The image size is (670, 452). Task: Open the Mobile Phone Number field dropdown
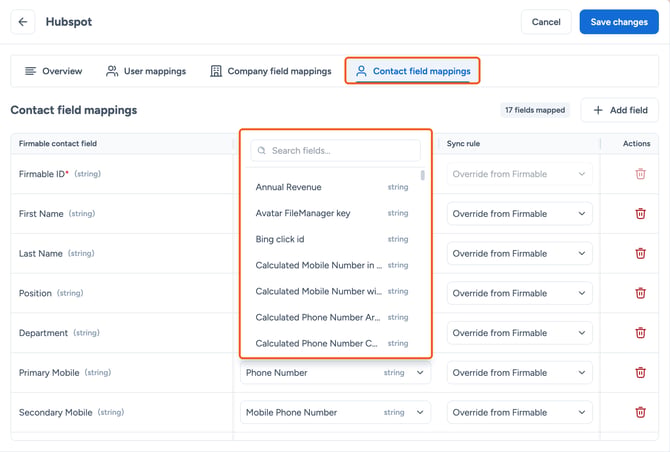tap(335, 412)
